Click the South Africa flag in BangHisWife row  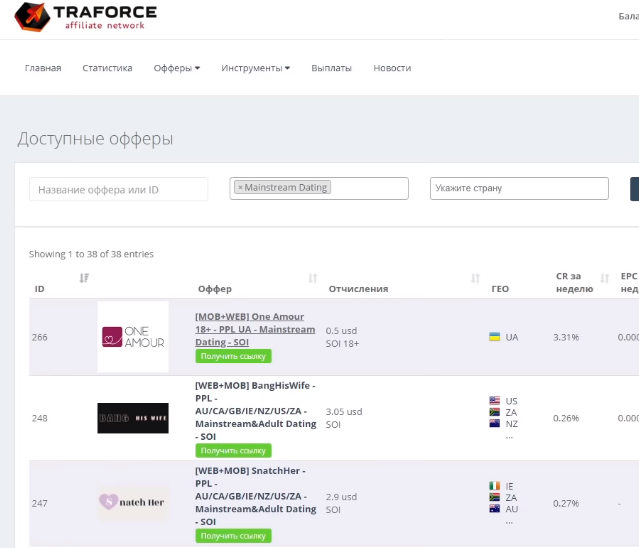(494, 412)
